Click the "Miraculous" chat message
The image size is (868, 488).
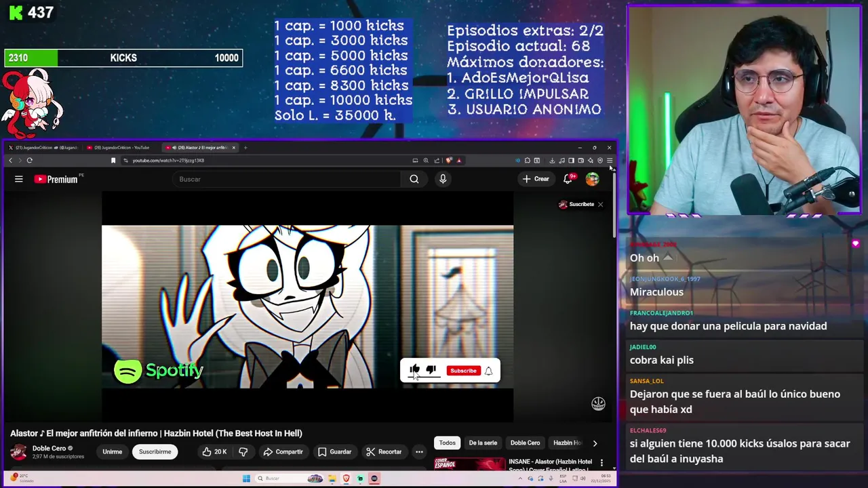tap(656, 292)
